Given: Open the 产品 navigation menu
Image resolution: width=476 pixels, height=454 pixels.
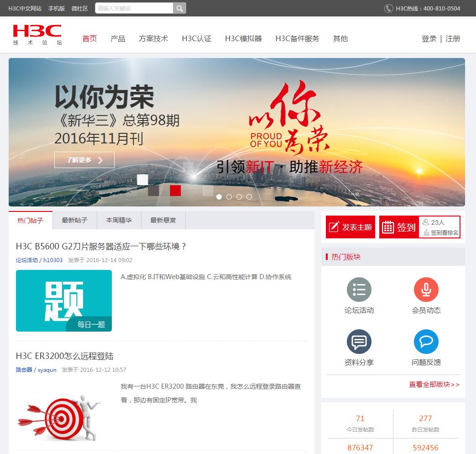Looking at the screenshot, I should (x=118, y=38).
